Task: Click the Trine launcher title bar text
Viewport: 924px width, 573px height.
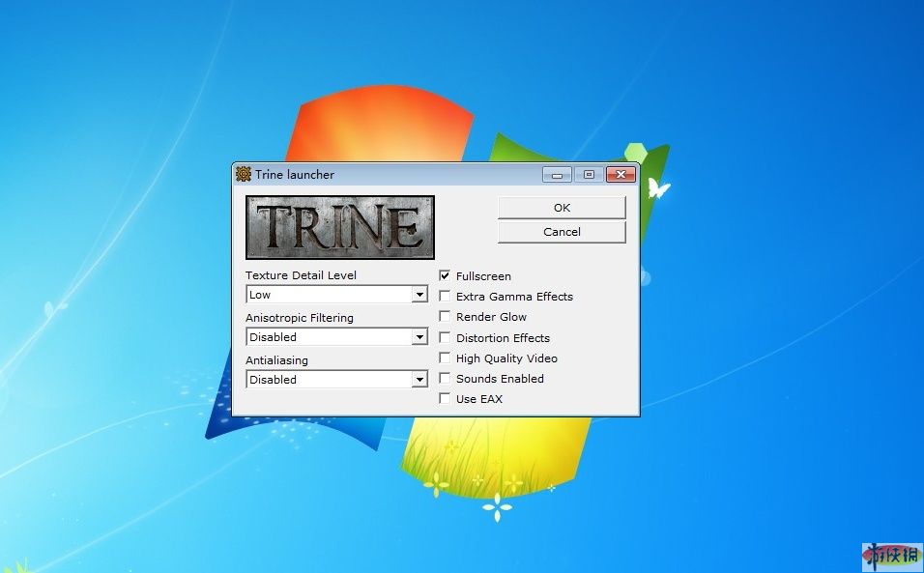Action: coord(295,175)
